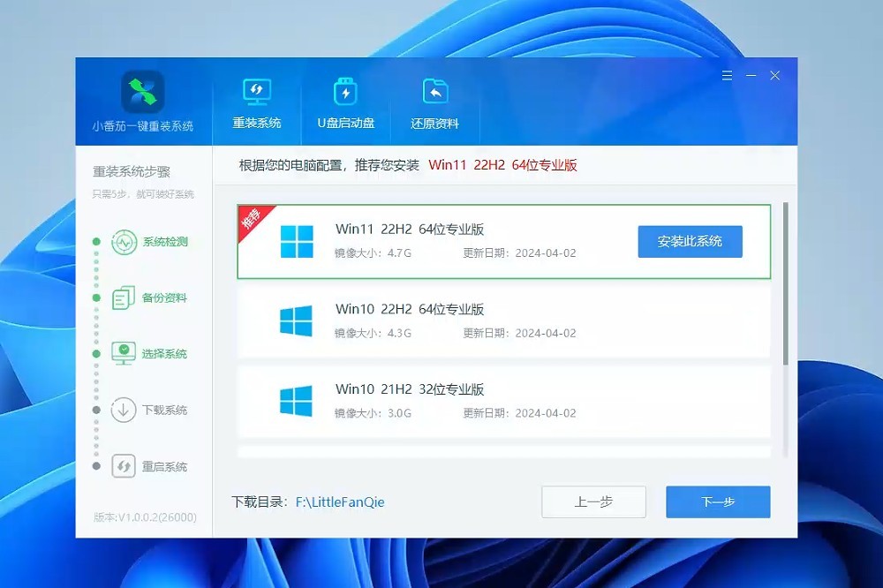Open the F:\LittleFanQie download directory link
The image size is (883, 588).
[x=339, y=501]
